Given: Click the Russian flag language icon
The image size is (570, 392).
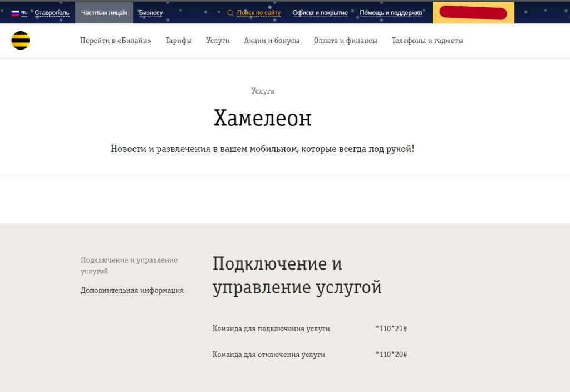Looking at the screenshot, I should [16, 13].
